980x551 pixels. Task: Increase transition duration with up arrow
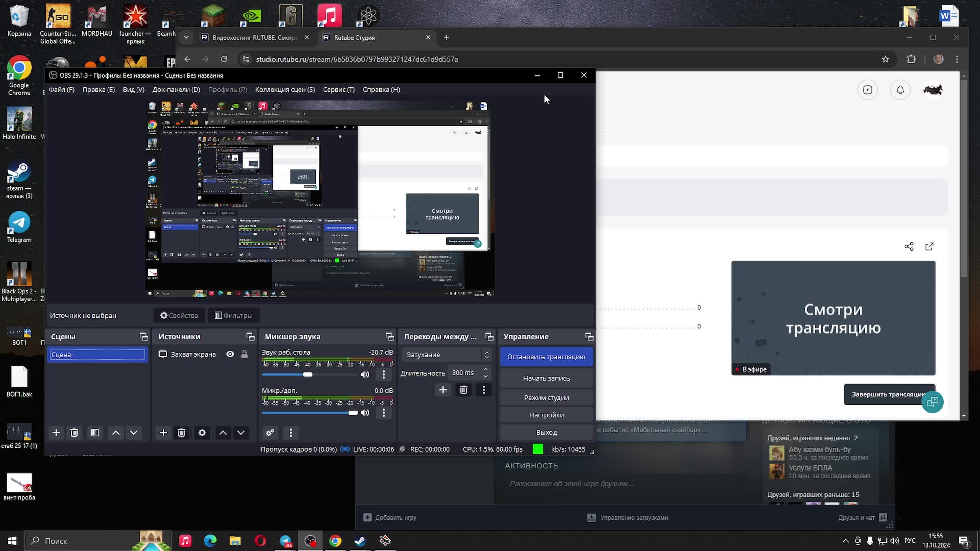[x=485, y=369]
